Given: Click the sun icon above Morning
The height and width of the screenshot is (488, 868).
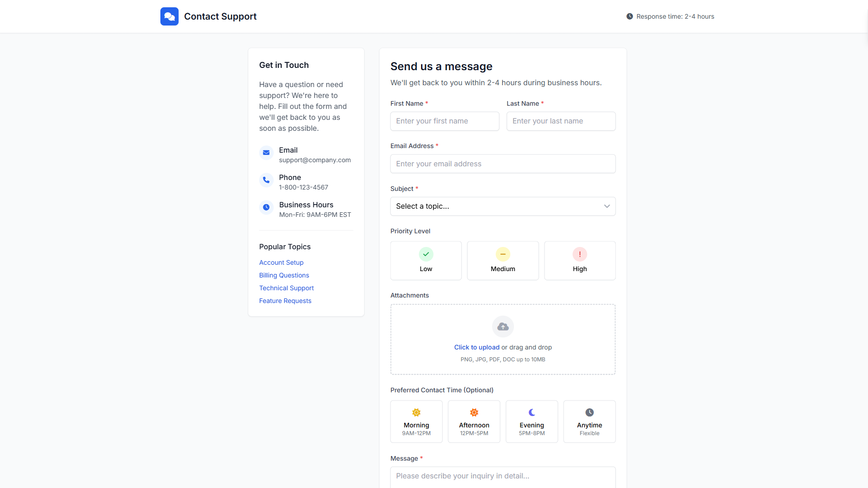Looking at the screenshot, I should (x=416, y=412).
